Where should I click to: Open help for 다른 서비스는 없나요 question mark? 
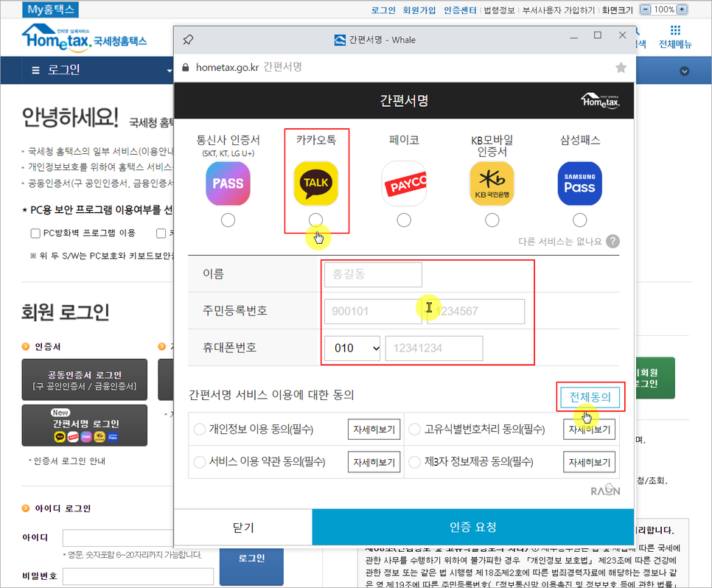(613, 241)
